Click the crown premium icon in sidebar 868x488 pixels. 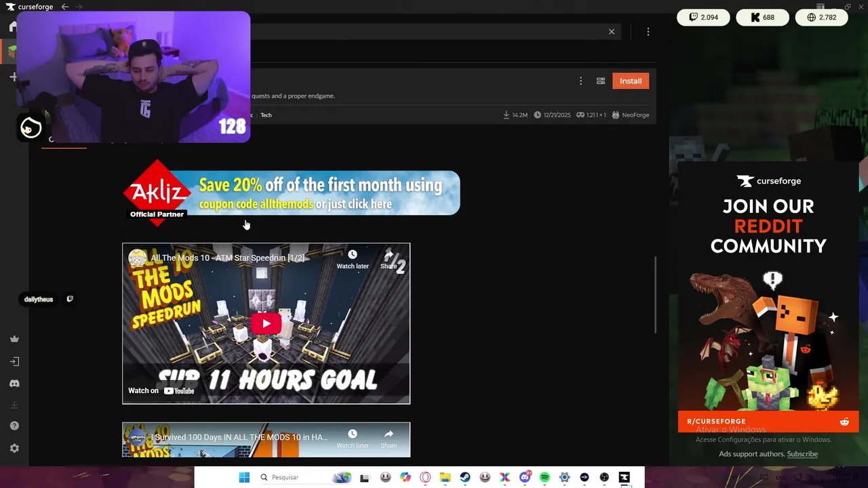[x=14, y=339]
